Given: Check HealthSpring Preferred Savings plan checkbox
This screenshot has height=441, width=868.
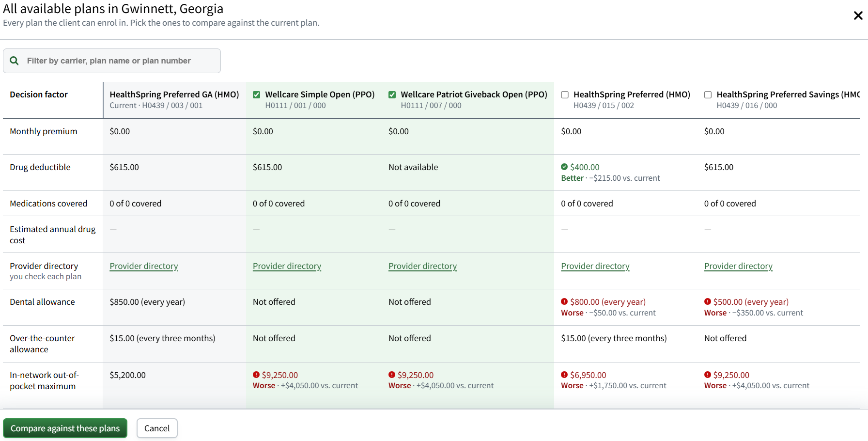Looking at the screenshot, I should tap(708, 95).
